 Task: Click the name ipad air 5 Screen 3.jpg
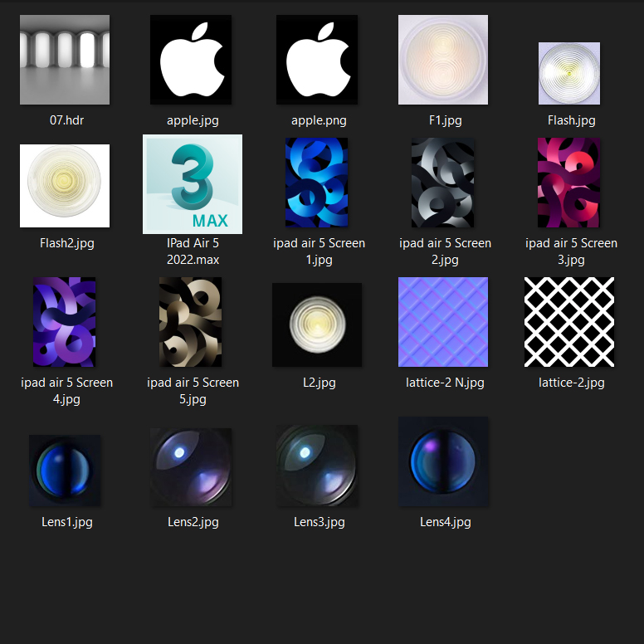point(571,251)
